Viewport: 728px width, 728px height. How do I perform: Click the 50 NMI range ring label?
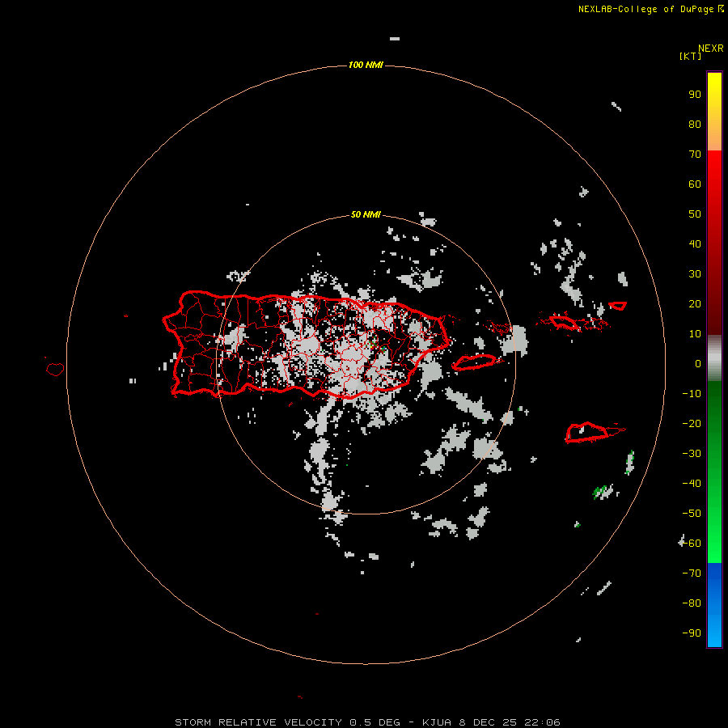pos(366,214)
